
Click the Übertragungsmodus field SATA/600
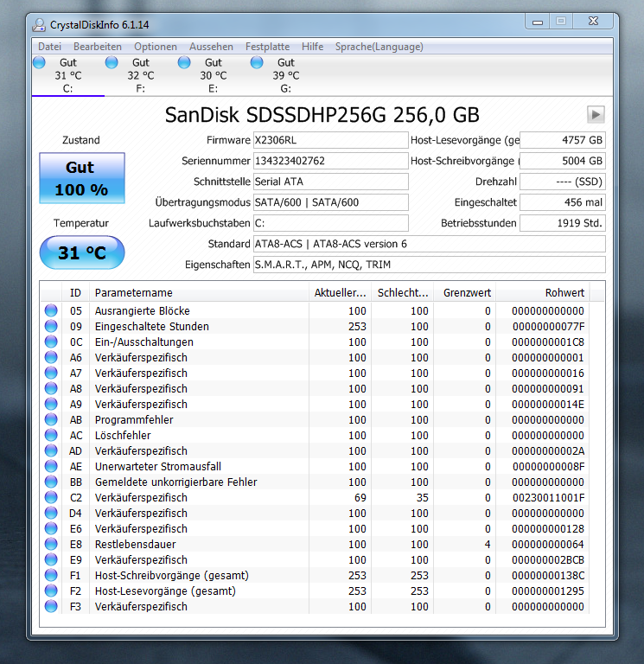(331, 202)
